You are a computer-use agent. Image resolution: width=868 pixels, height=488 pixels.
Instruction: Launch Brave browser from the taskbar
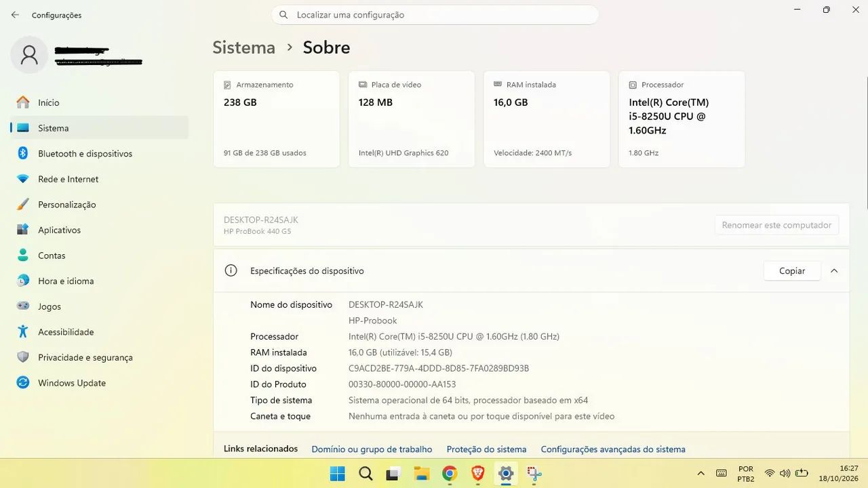click(x=478, y=473)
